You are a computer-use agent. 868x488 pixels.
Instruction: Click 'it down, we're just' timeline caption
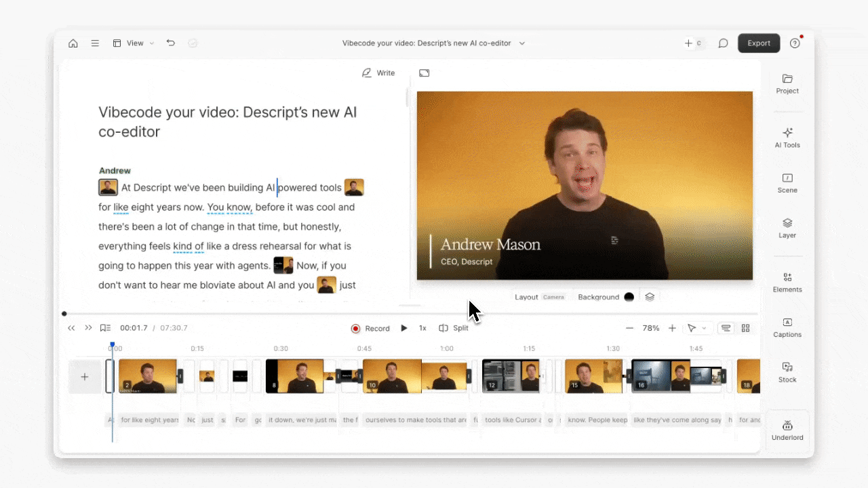pos(302,420)
